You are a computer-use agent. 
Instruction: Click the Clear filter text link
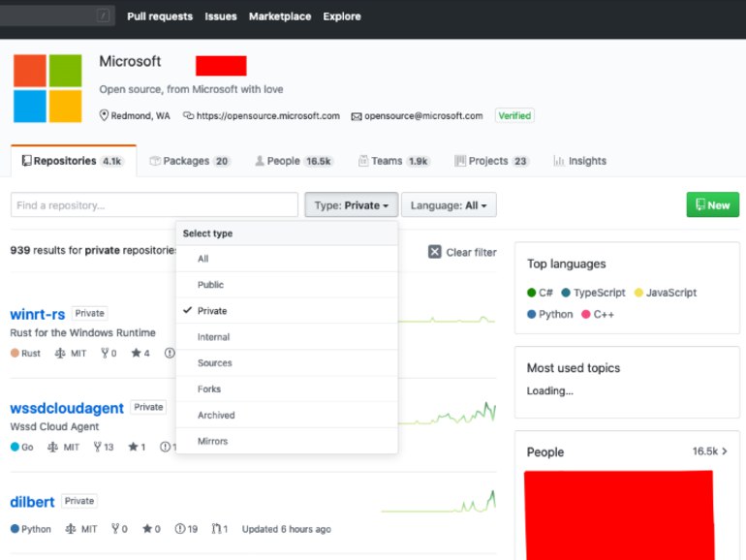pos(471,252)
